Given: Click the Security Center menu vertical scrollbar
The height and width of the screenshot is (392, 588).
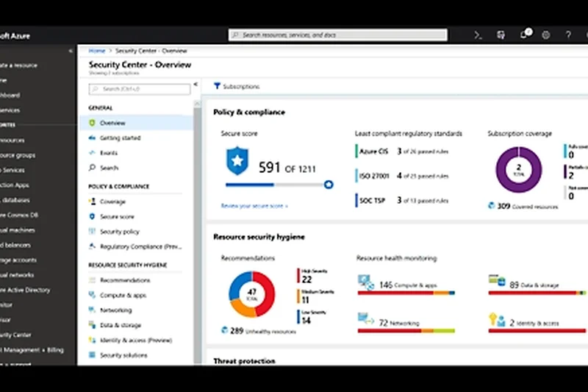Looking at the screenshot, I should 197,232.
